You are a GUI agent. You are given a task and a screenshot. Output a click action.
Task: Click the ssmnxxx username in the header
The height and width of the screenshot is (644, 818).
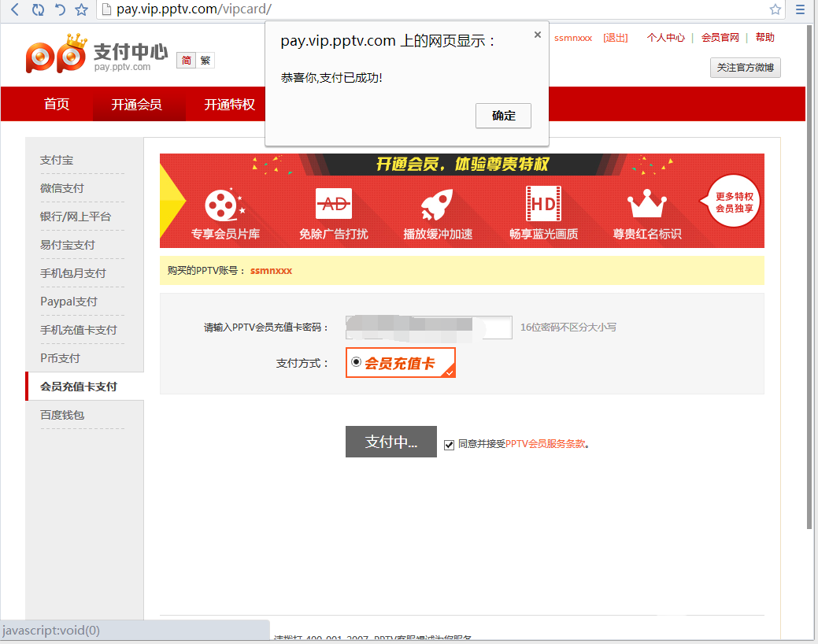tap(573, 38)
